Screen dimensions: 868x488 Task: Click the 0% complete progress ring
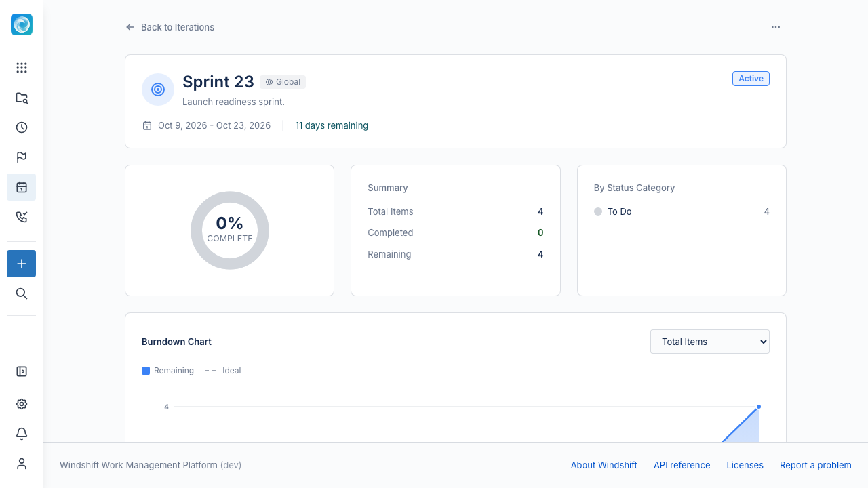(230, 230)
